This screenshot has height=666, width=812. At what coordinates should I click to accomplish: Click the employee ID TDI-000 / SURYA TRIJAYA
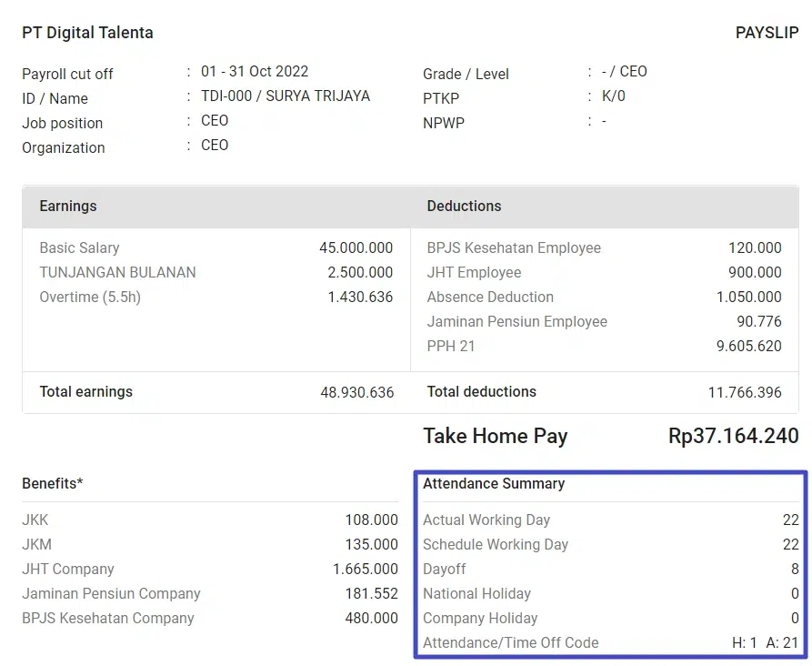pyautogui.click(x=286, y=96)
